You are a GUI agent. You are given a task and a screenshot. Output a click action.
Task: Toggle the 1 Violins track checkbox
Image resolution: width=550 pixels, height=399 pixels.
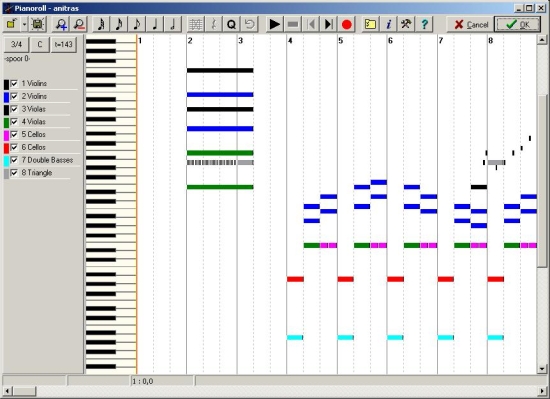(x=14, y=83)
